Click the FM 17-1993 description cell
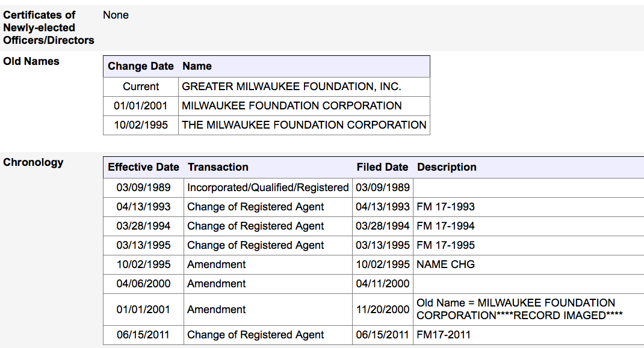Image resolution: width=644 pixels, height=348 pixels. tap(445, 207)
